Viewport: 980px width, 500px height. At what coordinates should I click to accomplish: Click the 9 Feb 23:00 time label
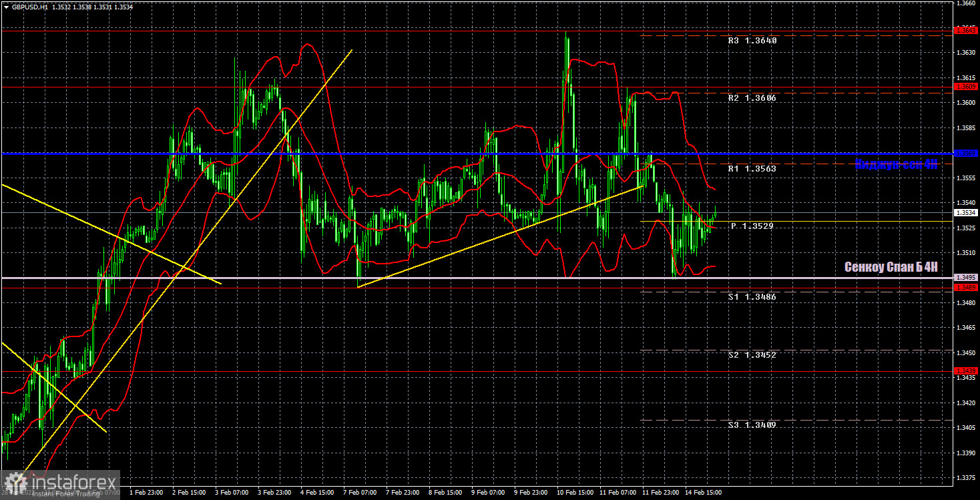click(x=530, y=493)
